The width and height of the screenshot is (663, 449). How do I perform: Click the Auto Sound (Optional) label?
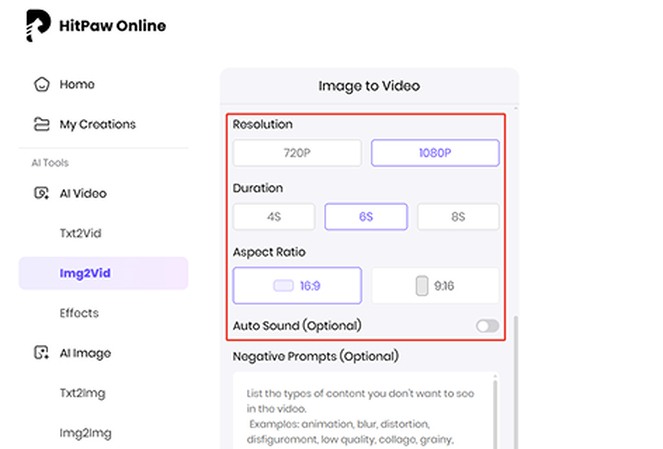point(297,326)
